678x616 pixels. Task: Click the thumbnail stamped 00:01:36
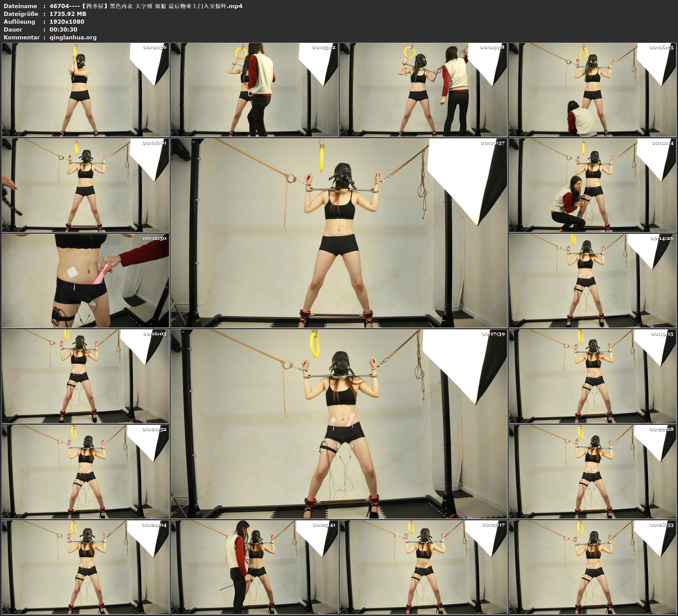click(85, 89)
